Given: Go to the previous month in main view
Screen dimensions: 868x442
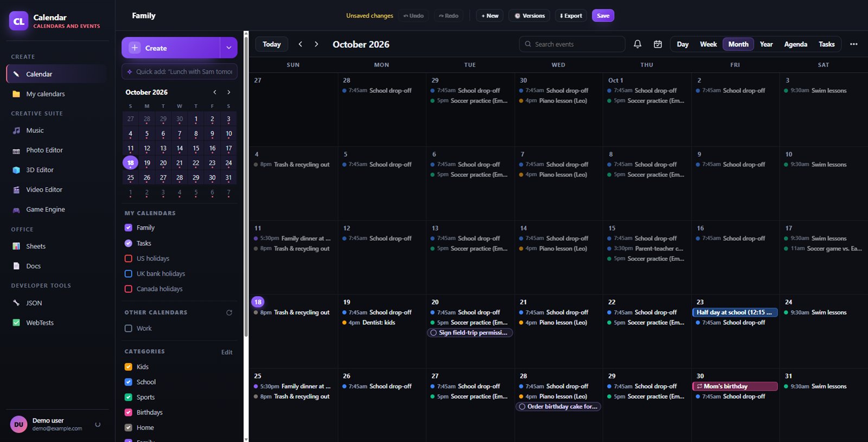Looking at the screenshot, I should pos(300,44).
